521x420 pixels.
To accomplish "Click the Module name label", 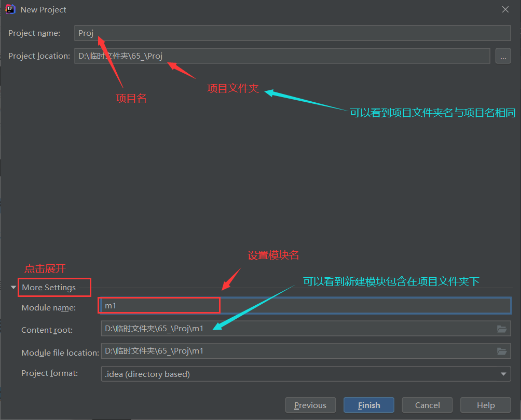I will click(48, 307).
